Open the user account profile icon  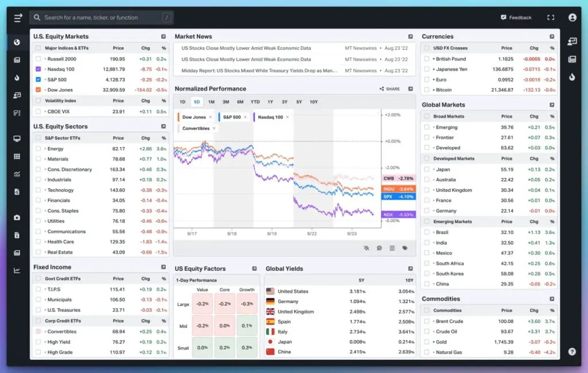click(x=572, y=18)
